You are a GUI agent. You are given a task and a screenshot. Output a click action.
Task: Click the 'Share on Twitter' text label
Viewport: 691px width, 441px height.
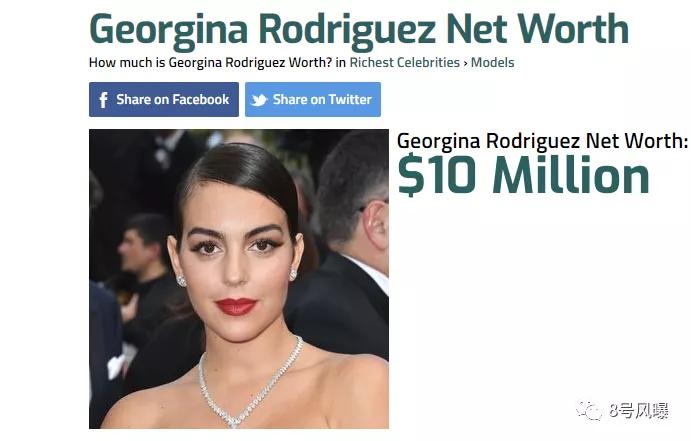pos(322,100)
